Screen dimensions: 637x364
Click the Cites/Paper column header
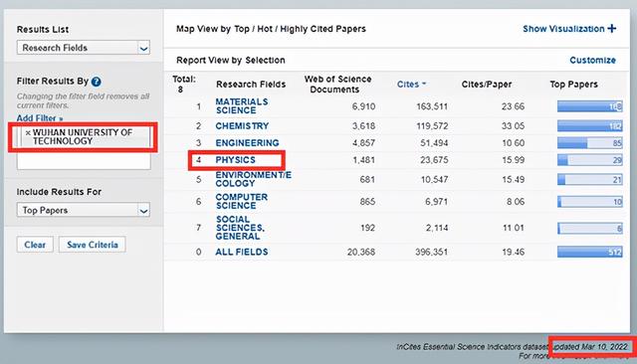487,85
